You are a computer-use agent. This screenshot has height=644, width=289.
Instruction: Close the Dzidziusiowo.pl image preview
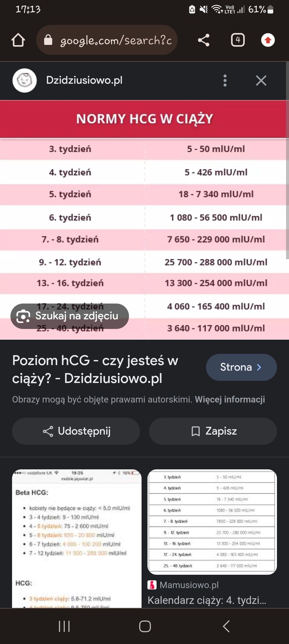(261, 80)
